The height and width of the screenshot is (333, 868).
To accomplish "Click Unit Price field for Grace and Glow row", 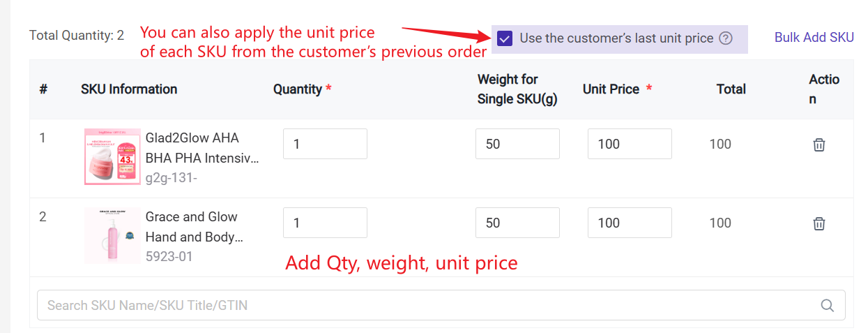I will point(630,223).
